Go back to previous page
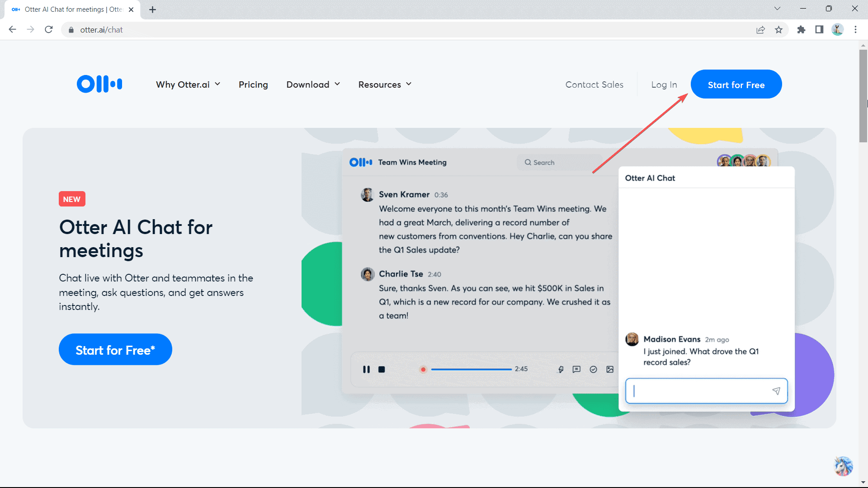The height and width of the screenshot is (488, 868). 12,29
